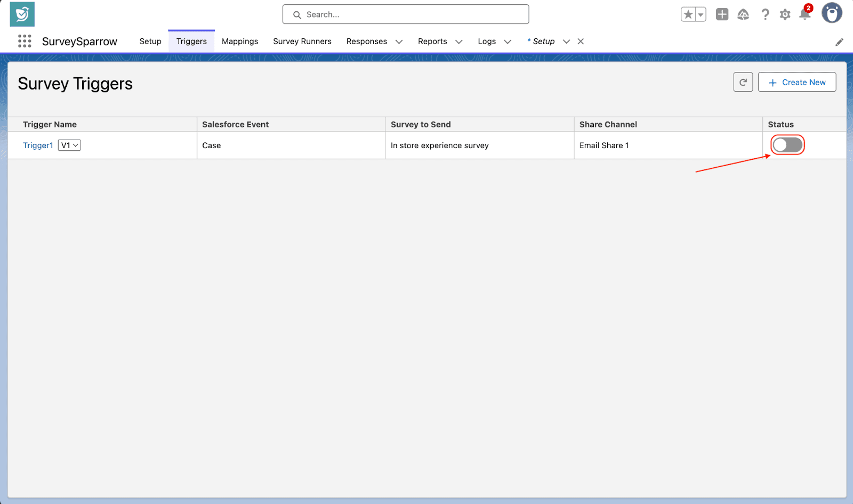This screenshot has width=853, height=504.
Task: Open the Trigger1 version V1 dropdown
Action: [x=69, y=145]
